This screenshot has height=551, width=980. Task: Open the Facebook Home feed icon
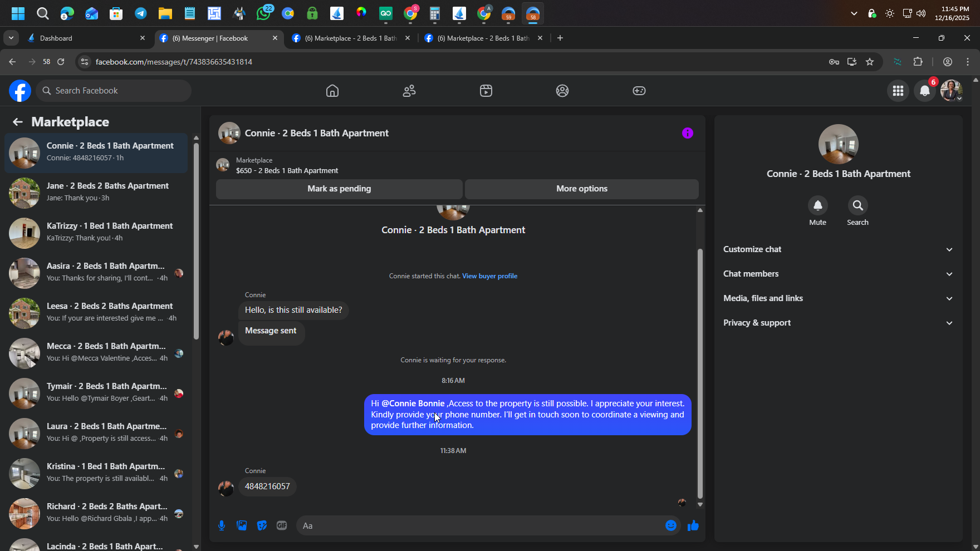[332, 91]
